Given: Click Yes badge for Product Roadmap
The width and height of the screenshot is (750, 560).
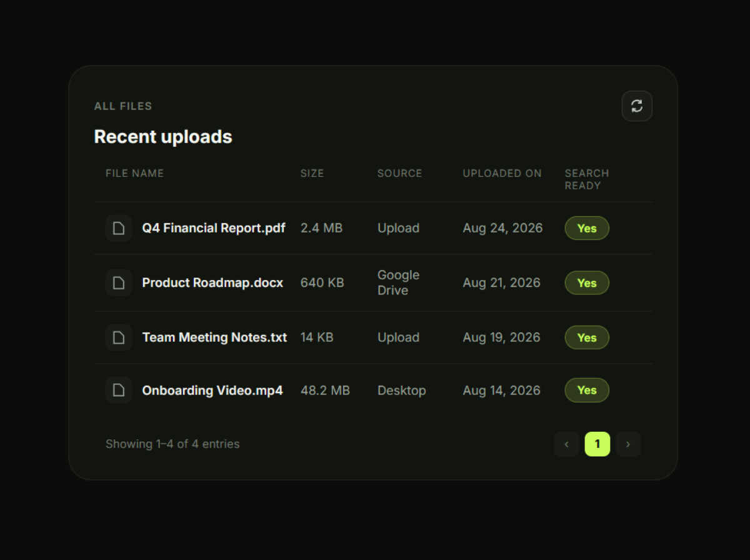Looking at the screenshot, I should [x=587, y=283].
